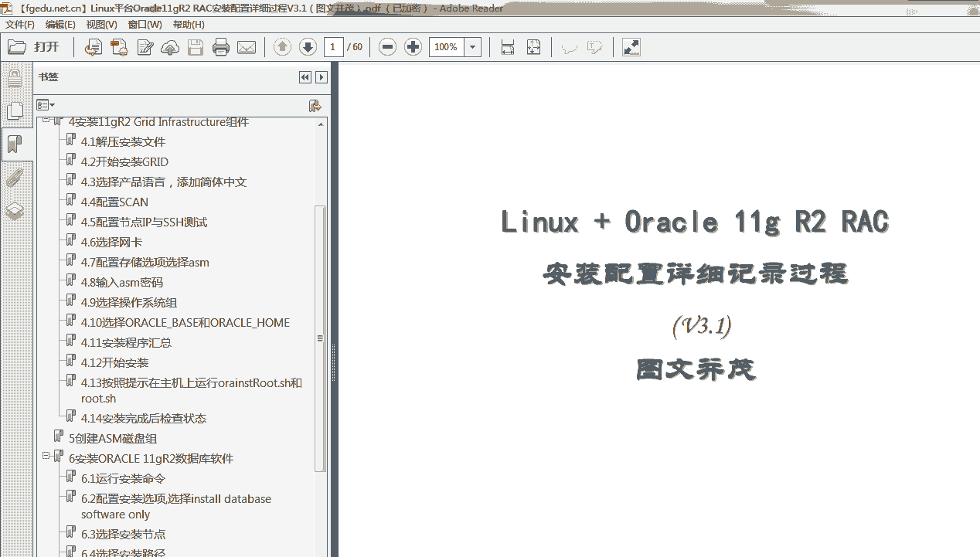
Task: Click the 书签 panel title
Action: click(x=48, y=77)
